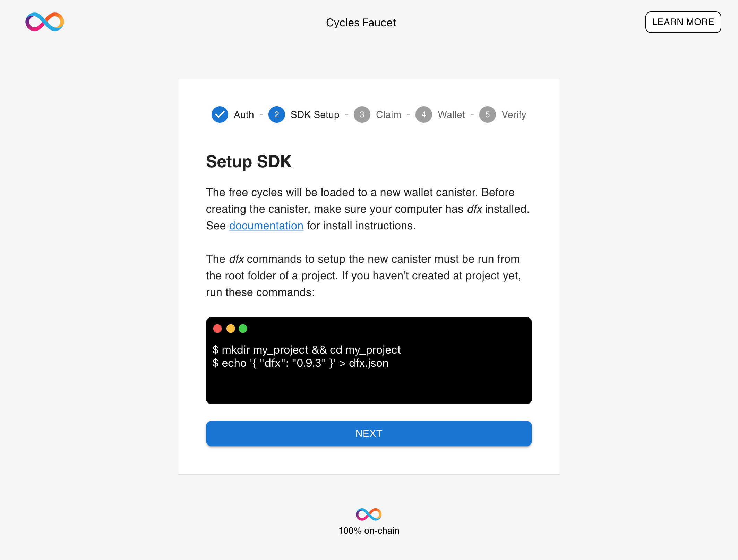Click the Claim step number icon
The height and width of the screenshot is (560, 738).
(361, 115)
